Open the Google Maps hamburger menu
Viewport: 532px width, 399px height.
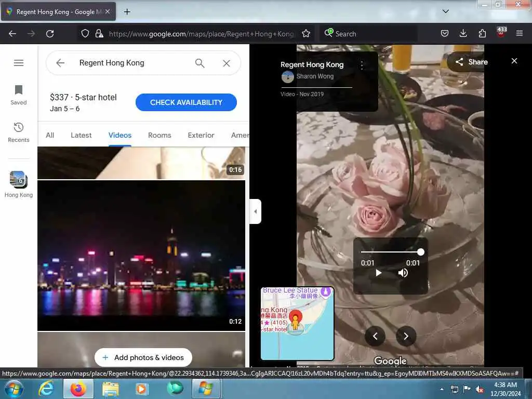coord(19,63)
